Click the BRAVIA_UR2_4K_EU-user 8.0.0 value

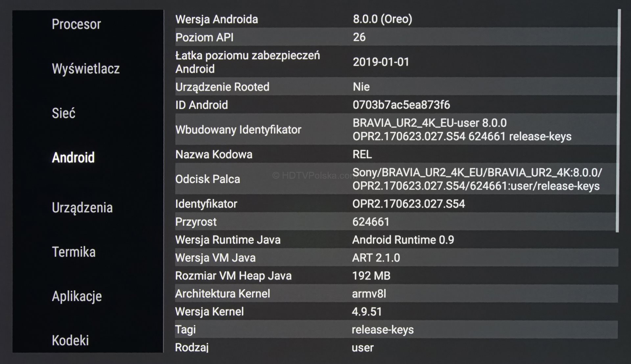462,130
